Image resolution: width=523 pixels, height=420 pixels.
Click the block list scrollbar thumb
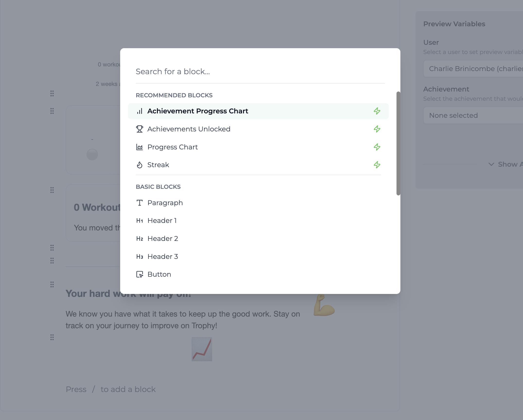(x=398, y=144)
